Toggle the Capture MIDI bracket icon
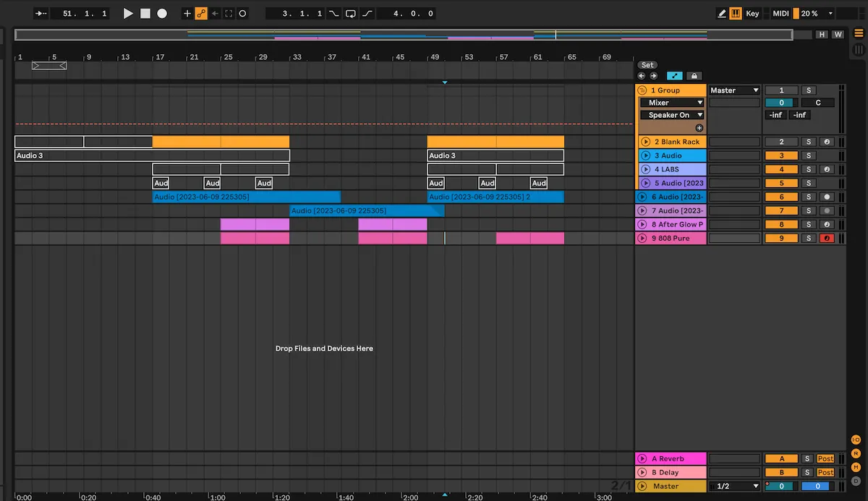Screen dimensions: 868x501 pos(229,13)
